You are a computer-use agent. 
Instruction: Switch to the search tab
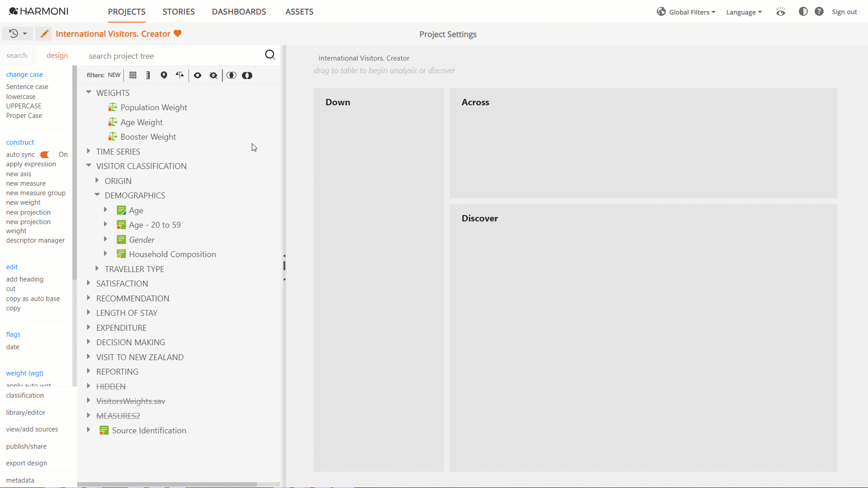(17, 56)
